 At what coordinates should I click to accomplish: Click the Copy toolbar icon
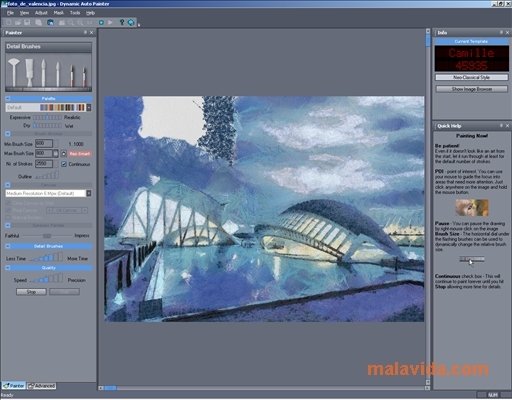[x=39, y=22]
